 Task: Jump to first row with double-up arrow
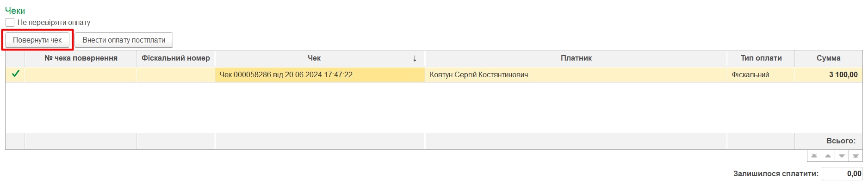(x=814, y=156)
